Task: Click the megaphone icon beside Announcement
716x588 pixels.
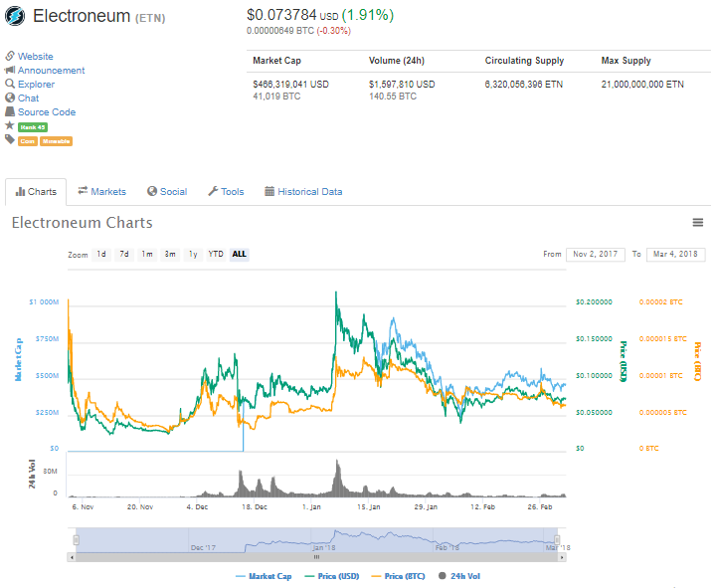Action: pos(10,70)
